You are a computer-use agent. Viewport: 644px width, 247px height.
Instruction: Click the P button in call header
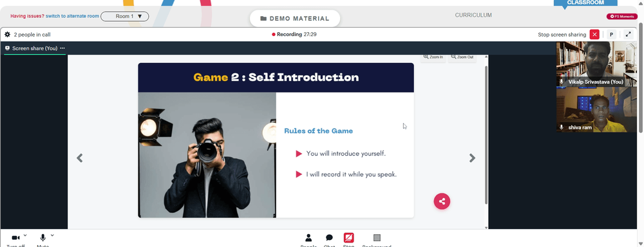tap(611, 35)
